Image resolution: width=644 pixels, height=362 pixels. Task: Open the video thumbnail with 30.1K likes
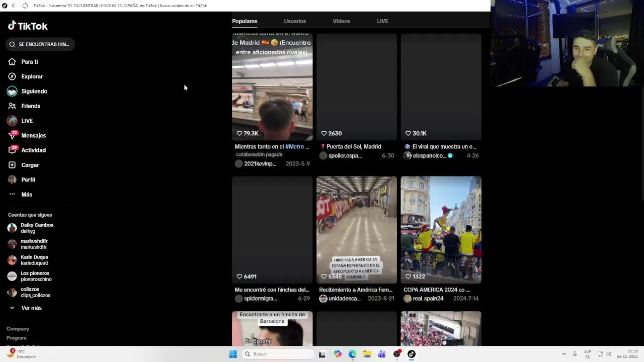441,86
